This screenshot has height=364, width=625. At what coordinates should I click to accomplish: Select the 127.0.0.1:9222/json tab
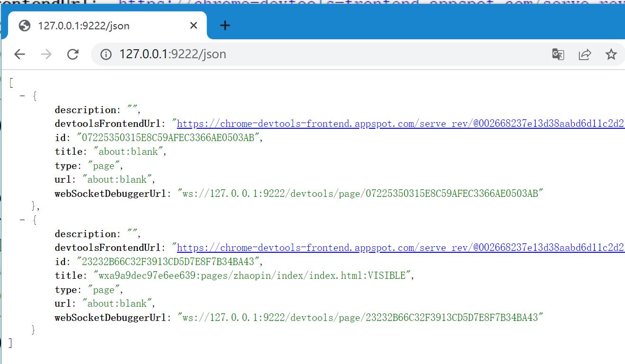click(108, 26)
